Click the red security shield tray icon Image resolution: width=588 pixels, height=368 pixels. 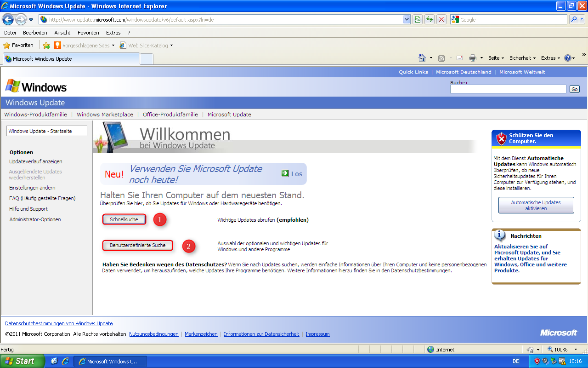click(x=537, y=361)
